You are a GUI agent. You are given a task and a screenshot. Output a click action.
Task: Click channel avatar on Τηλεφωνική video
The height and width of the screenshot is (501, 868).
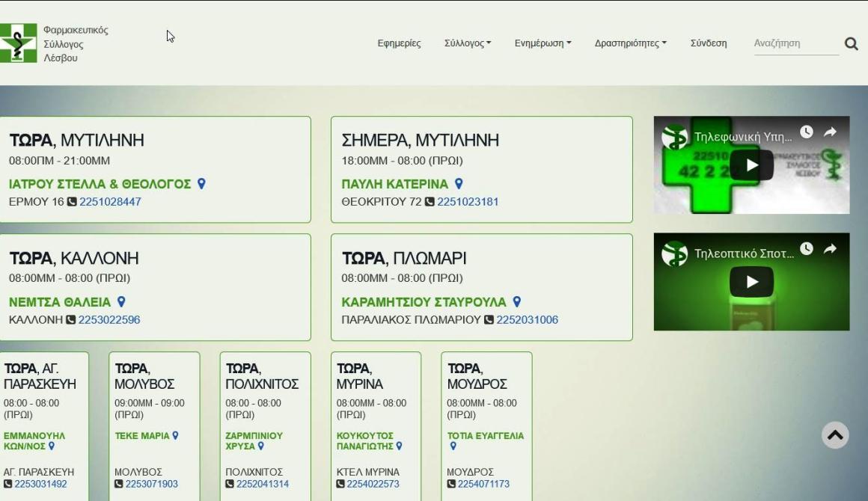[675, 137]
